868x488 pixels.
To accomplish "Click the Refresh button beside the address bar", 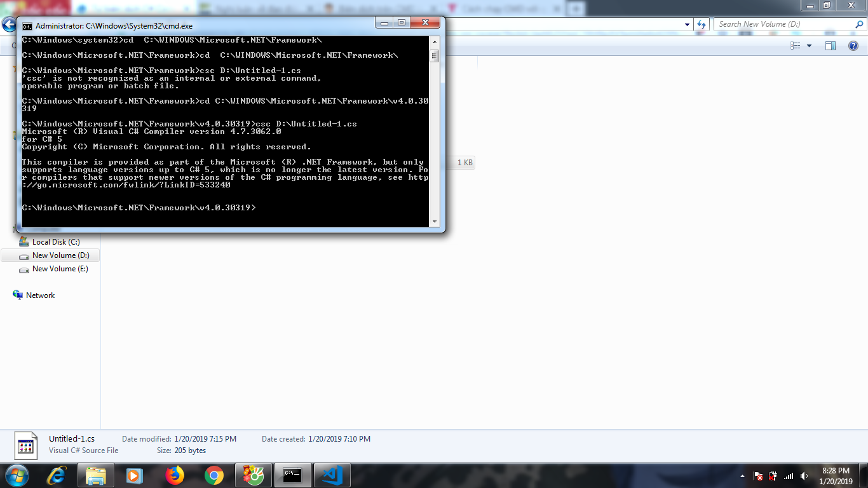I will click(x=702, y=24).
